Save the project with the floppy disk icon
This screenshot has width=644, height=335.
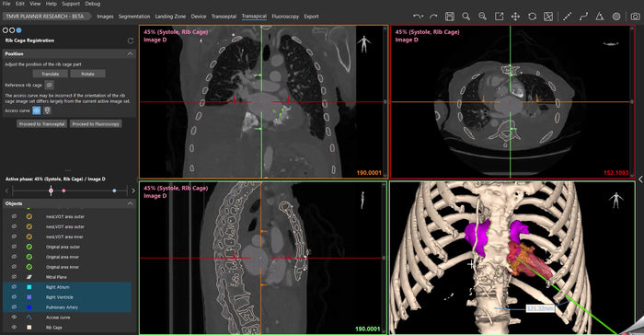(x=450, y=17)
